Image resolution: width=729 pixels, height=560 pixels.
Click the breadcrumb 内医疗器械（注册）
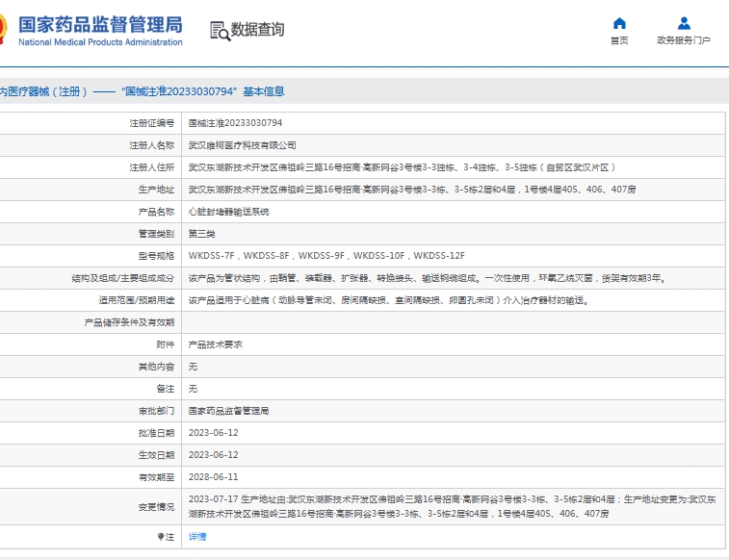tap(43, 91)
